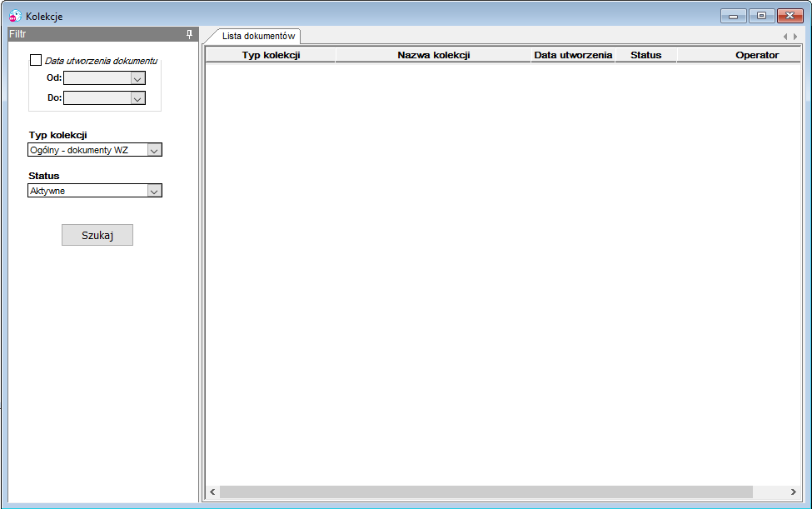Maximize the Kolekcje window
Viewport: 812px width, 509px height.
(761, 16)
